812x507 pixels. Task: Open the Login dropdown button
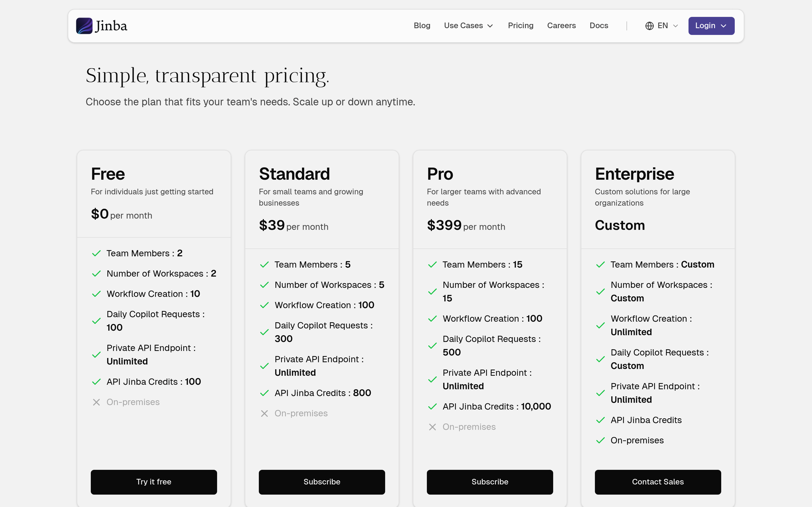(x=711, y=26)
